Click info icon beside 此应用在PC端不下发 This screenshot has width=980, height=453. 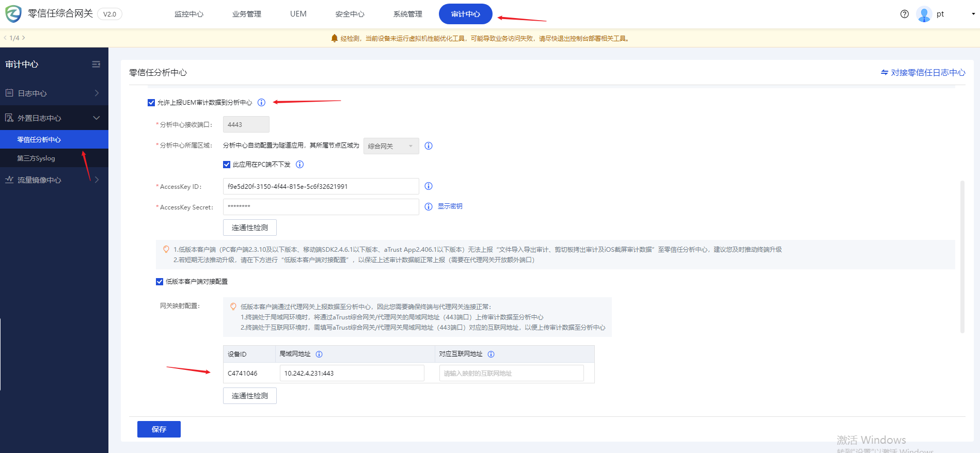point(299,165)
